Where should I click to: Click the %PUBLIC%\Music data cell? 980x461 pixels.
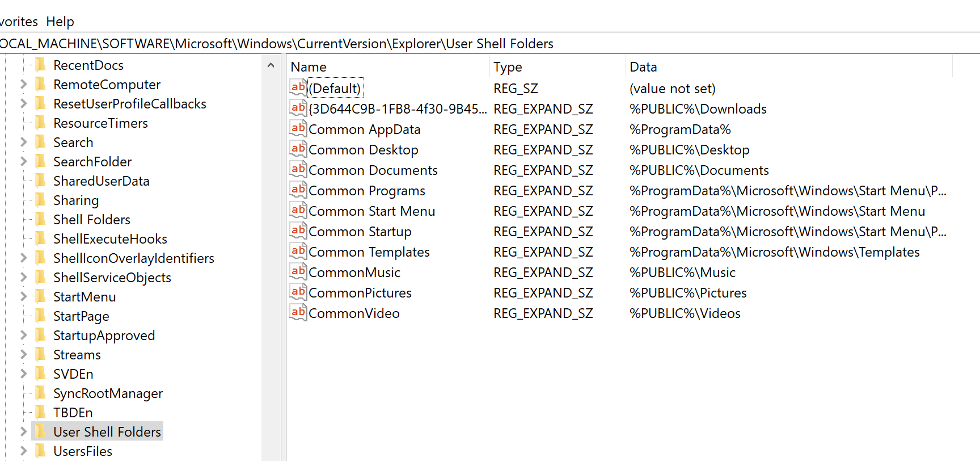[x=682, y=273]
